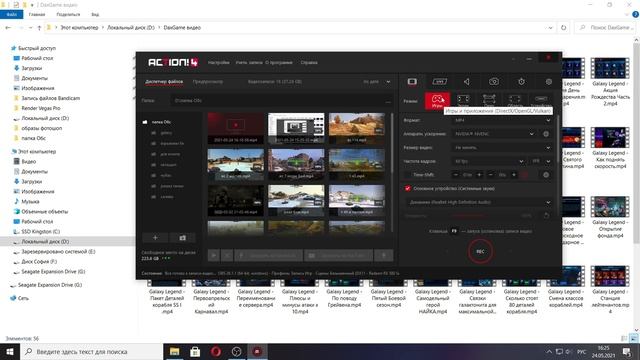The image size is (640, 360).
Task: Open the NVIDIA NVENC acceleration dropdown
Action: pos(493,134)
